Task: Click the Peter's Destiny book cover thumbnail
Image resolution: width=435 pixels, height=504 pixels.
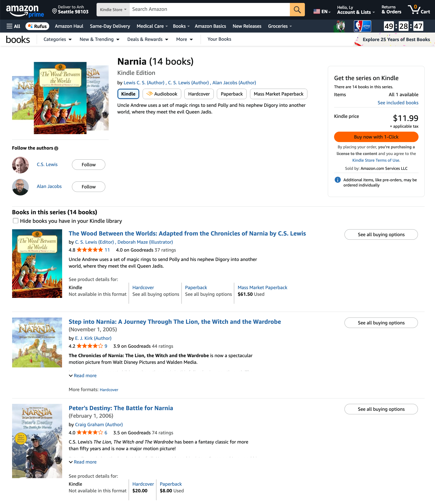Action: point(37,441)
